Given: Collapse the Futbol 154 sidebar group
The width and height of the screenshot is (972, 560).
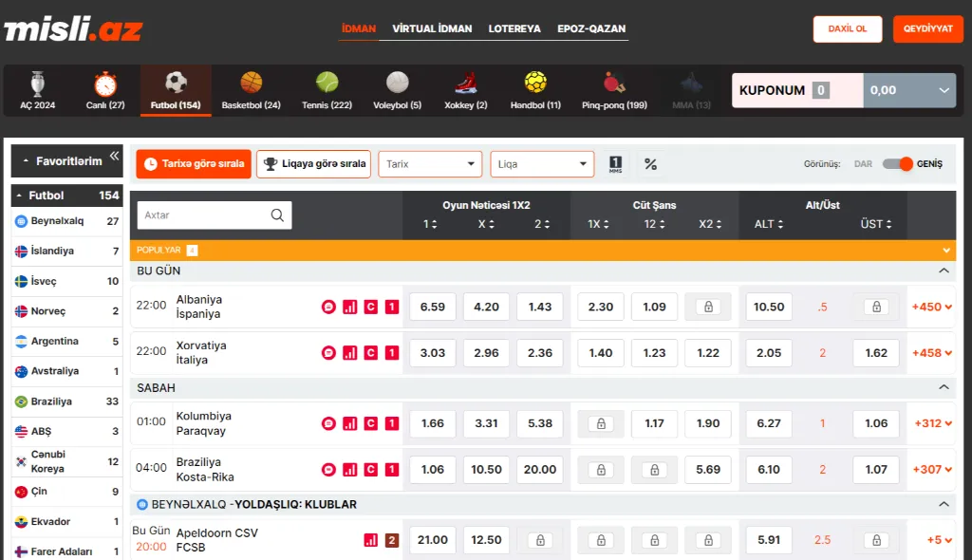Looking at the screenshot, I should pos(67,196).
